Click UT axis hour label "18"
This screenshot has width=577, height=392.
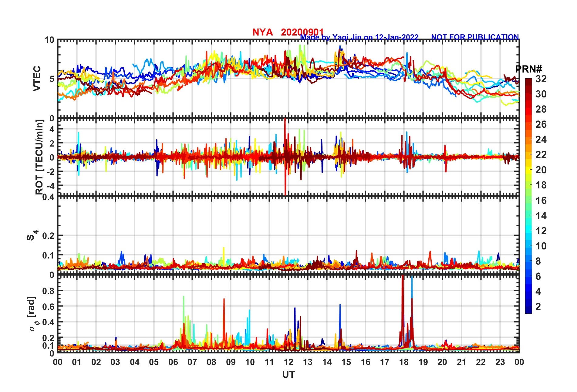[404, 362]
